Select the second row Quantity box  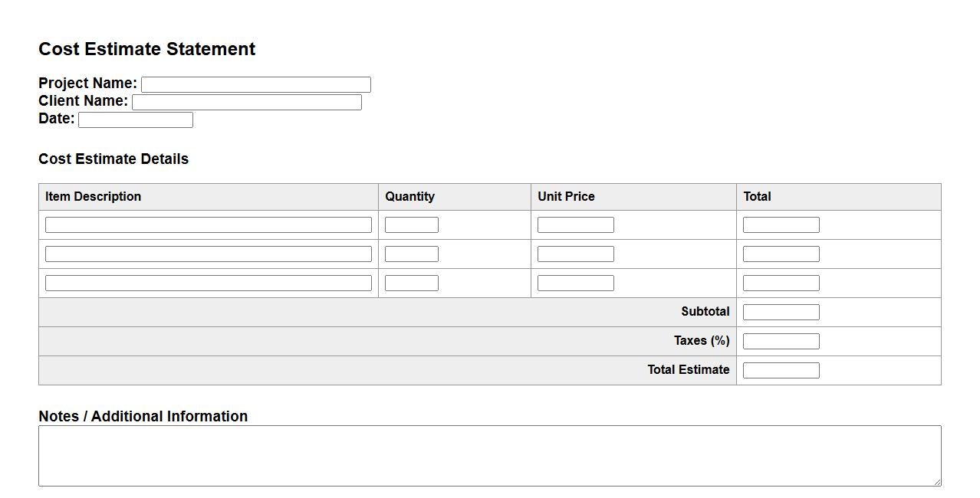(411, 254)
